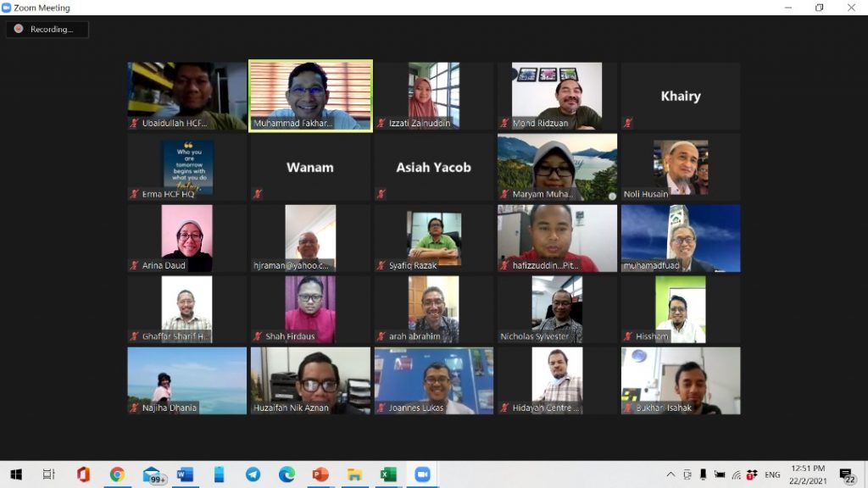Open the notification center with 22 alerts
The height and width of the screenshot is (488, 868).
[846, 474]
